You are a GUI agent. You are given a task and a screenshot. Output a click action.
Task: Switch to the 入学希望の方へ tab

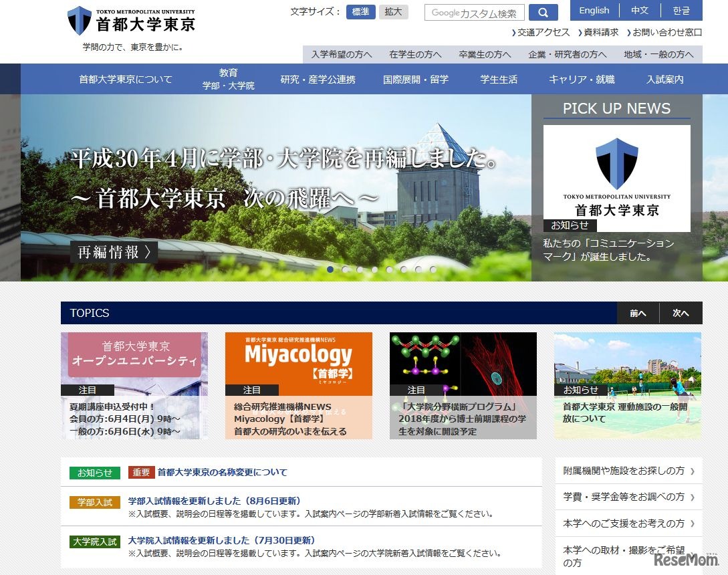click(x=341, y=54)
